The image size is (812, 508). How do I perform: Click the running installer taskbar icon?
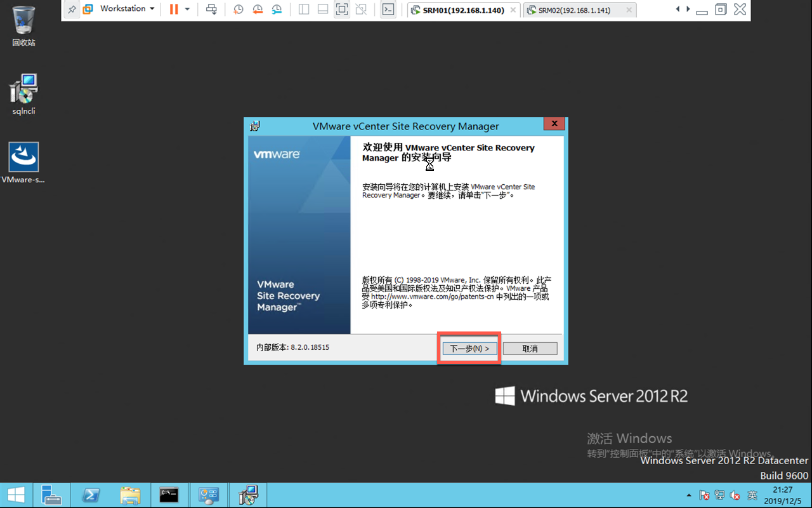tap(248, 495)
